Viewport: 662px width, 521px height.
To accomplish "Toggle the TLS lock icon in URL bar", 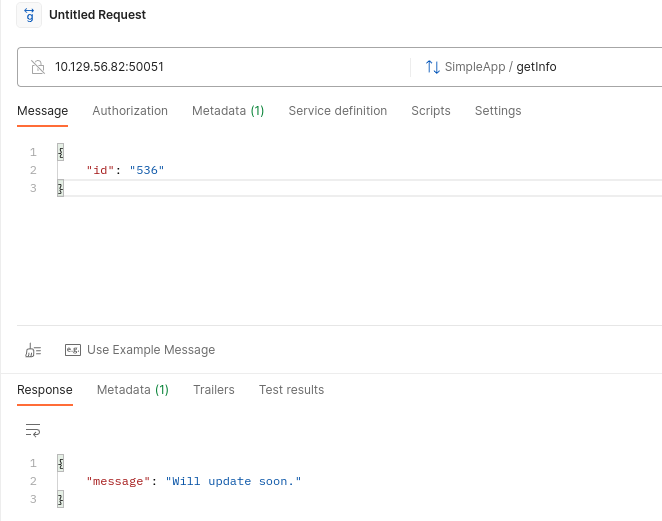I will click(38, 67).
